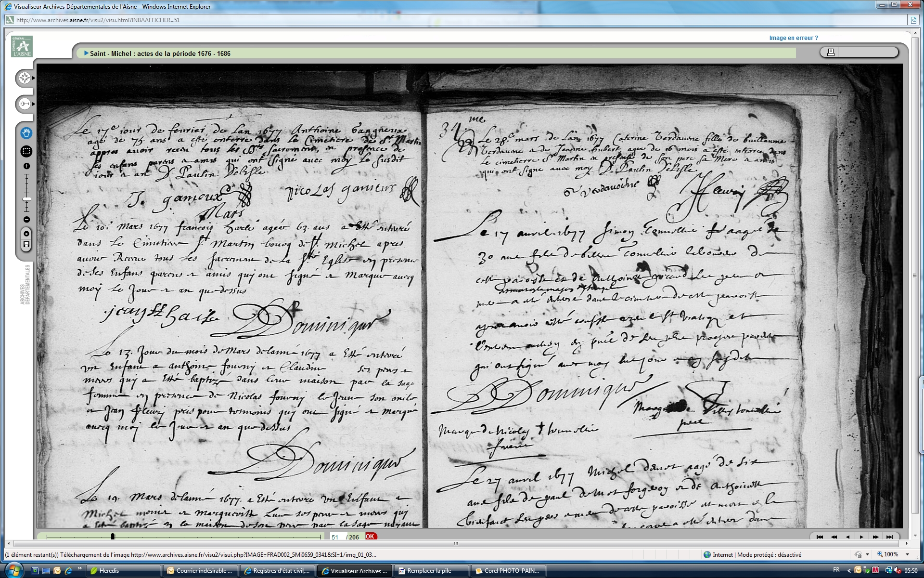
Task: Select the hand pan tool
Action: (x=26, y=133)
